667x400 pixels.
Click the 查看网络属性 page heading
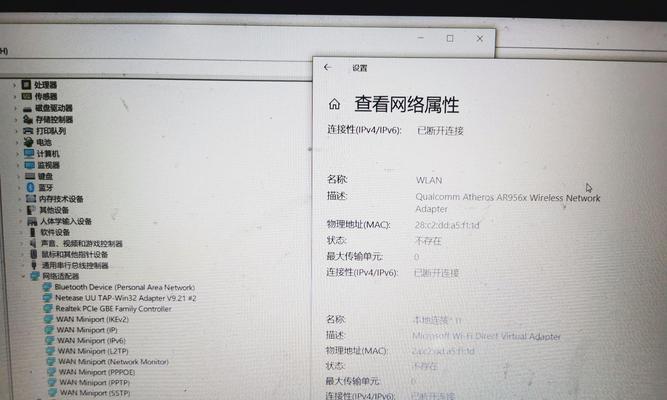[x=407, y=104]
